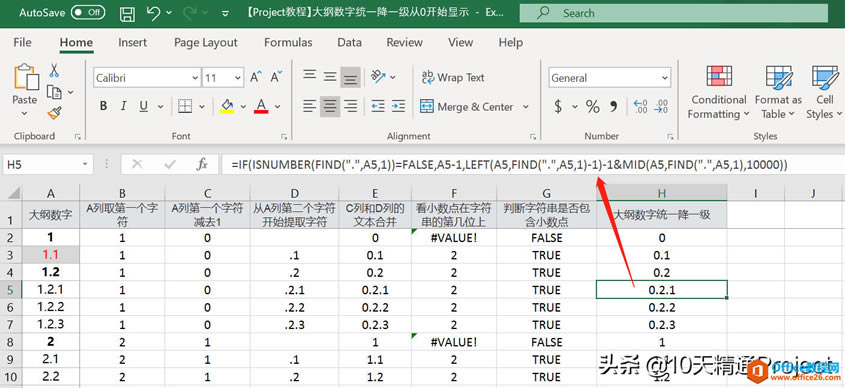Click Increase Decimal icon
Image resolution: width=845 pixels, height=388 pixels.
tap(641, 106)
